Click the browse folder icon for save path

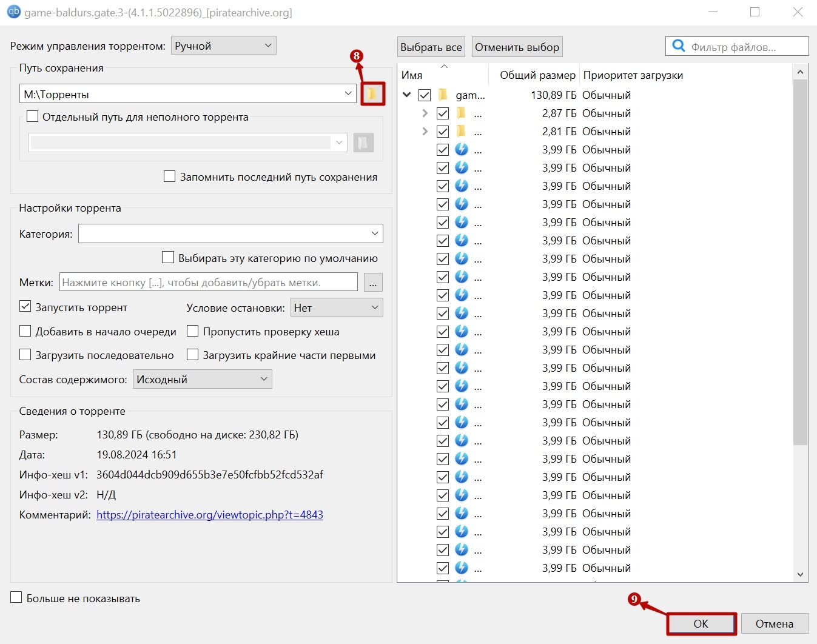[x=372, y=94]
